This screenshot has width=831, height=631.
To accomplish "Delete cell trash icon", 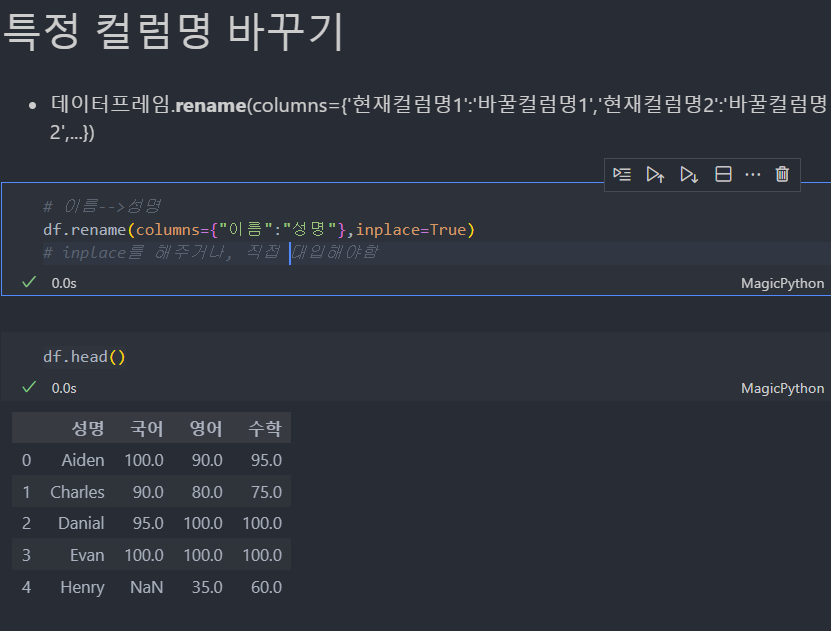I will point(782,174).
